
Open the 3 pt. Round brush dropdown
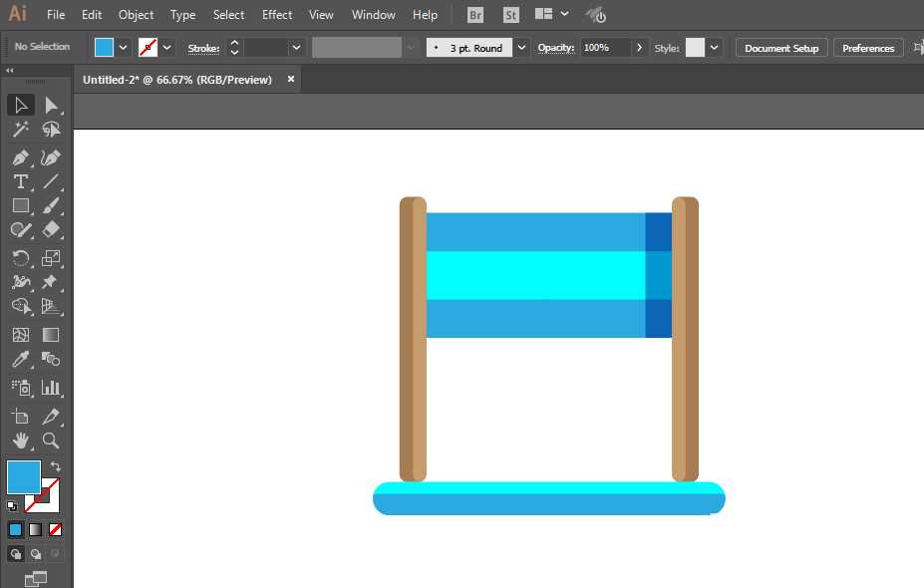click(521, 47)
